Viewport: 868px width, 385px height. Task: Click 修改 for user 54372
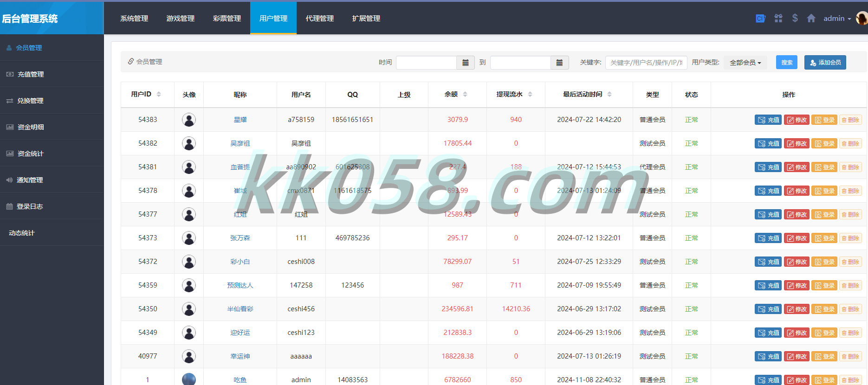click(797, 262)
